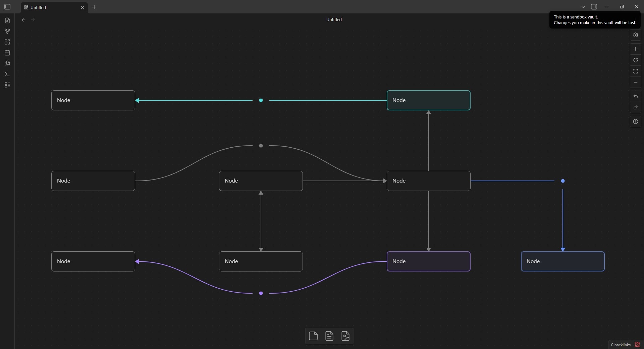The width and height of the screenshot is (644, 349).
Task: Open graph view from the left ribbon
Action: (x=7, y=31)
